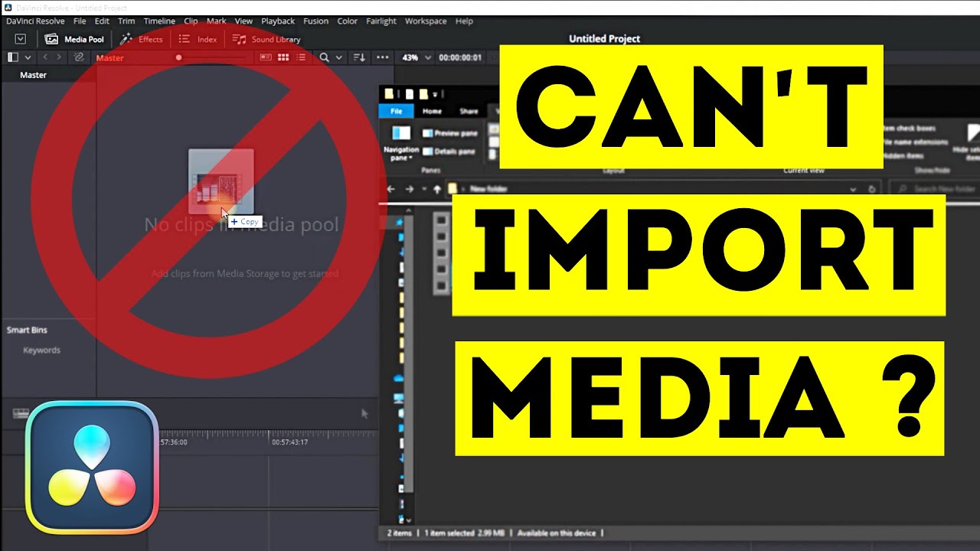Click timeline view icon below Smart Bins
This screenshot has height=551, width=980.
point(21,413)
